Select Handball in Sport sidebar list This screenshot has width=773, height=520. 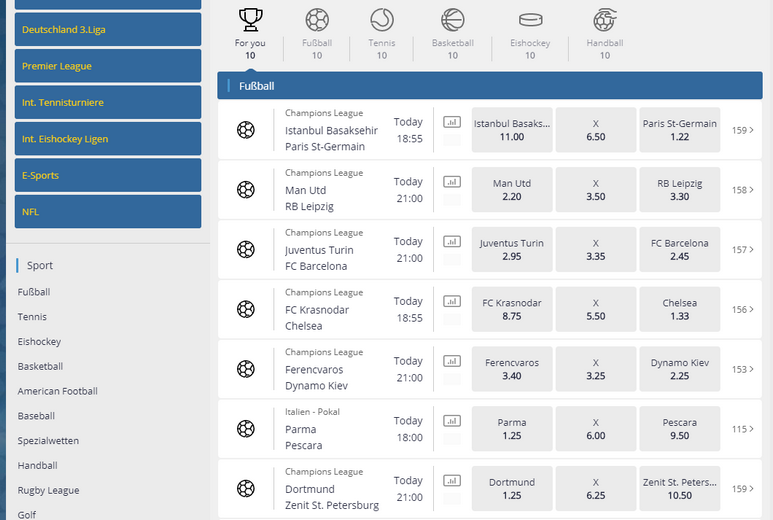37,465
